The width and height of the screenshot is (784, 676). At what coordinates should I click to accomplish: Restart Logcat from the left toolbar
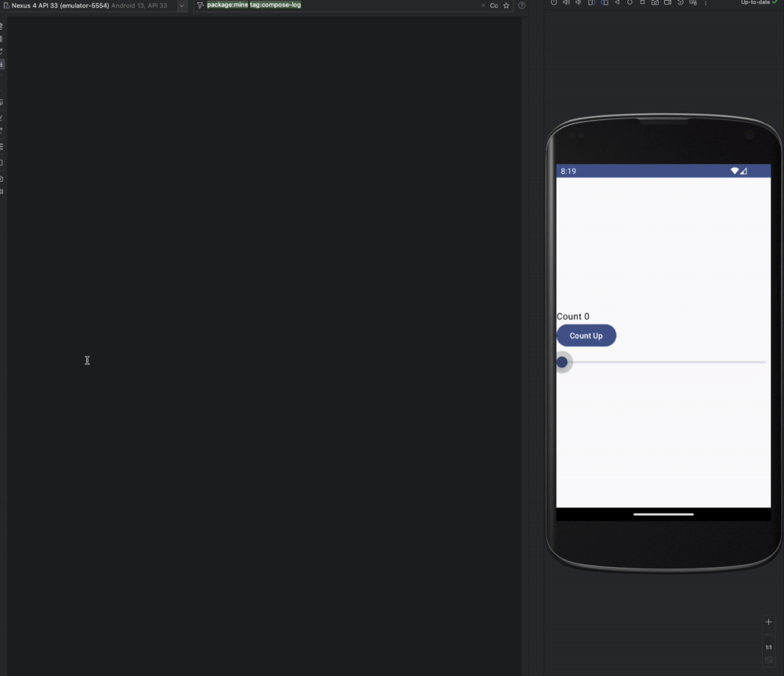click(2, 51)
